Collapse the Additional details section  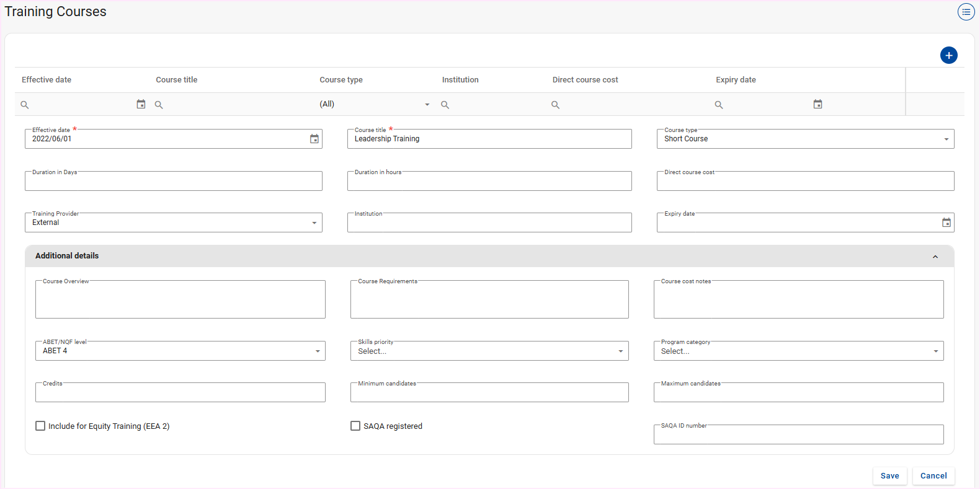935,257
